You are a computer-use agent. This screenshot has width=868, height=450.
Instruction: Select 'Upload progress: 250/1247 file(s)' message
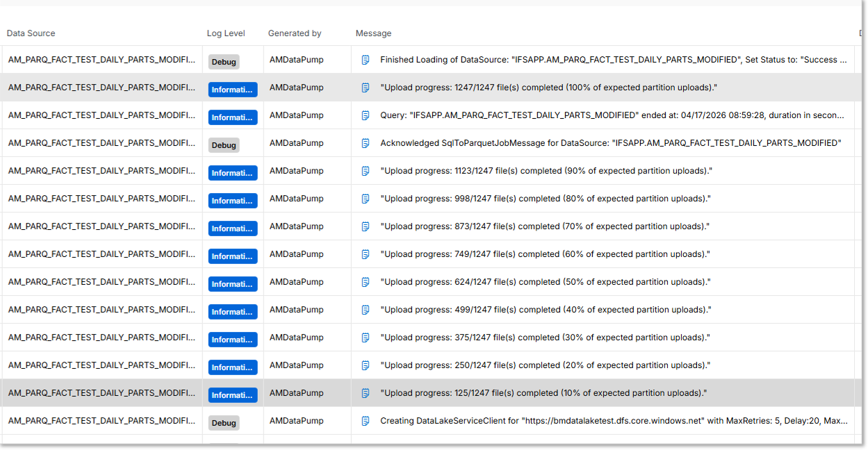tap(545, 365)
